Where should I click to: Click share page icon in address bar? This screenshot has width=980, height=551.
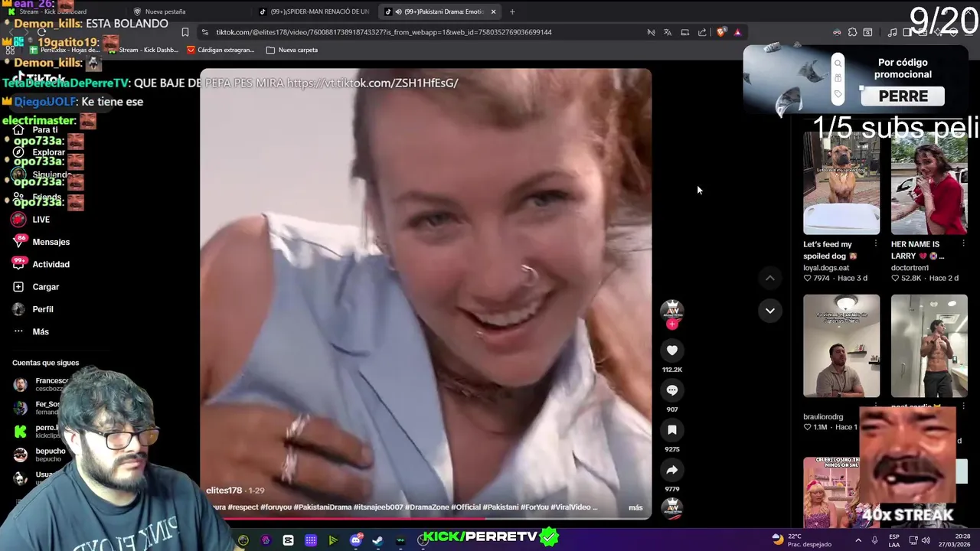point(702,32)
